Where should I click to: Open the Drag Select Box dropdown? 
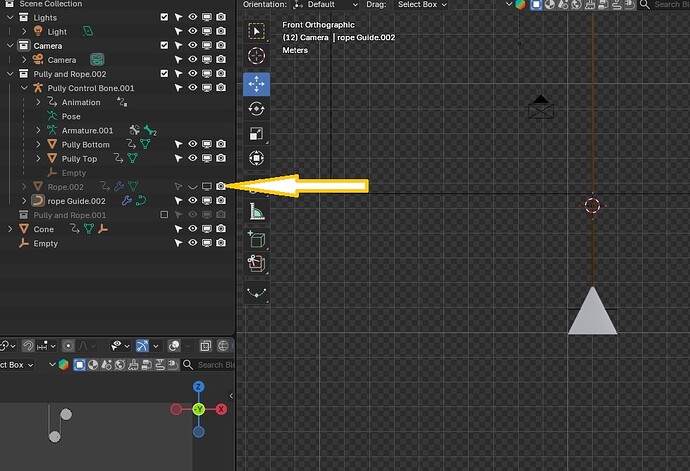(422, 5)
